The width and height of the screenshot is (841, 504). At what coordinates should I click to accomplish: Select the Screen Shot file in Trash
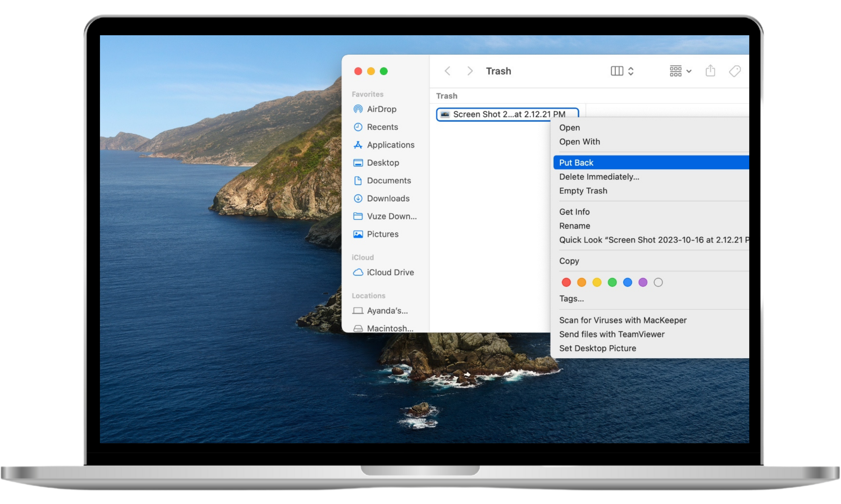(508, 115)
